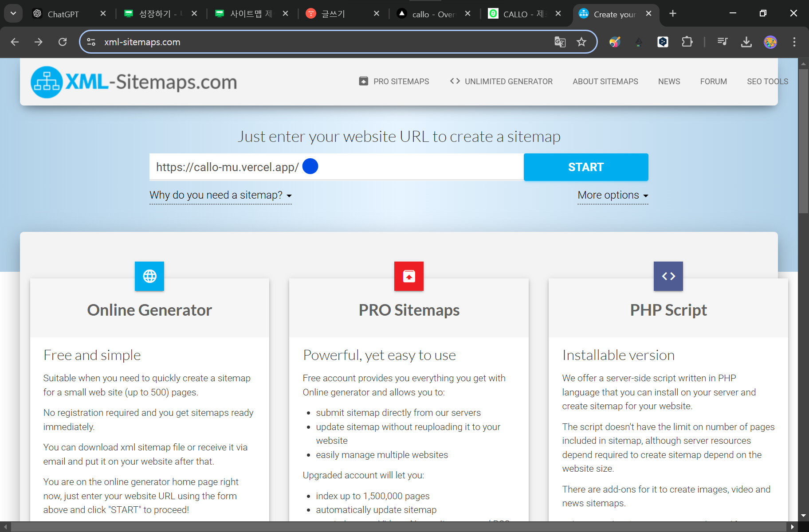Open ABOUT SITEMAPS menu item
The height and width of the screenshot is (532, 809).
point(605,82)
